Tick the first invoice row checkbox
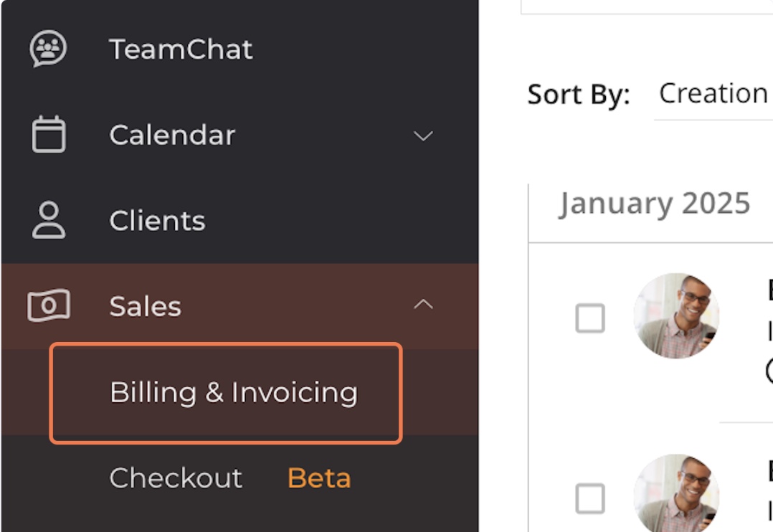The height and width of the screenshot is (532, 773). point(590,318)
